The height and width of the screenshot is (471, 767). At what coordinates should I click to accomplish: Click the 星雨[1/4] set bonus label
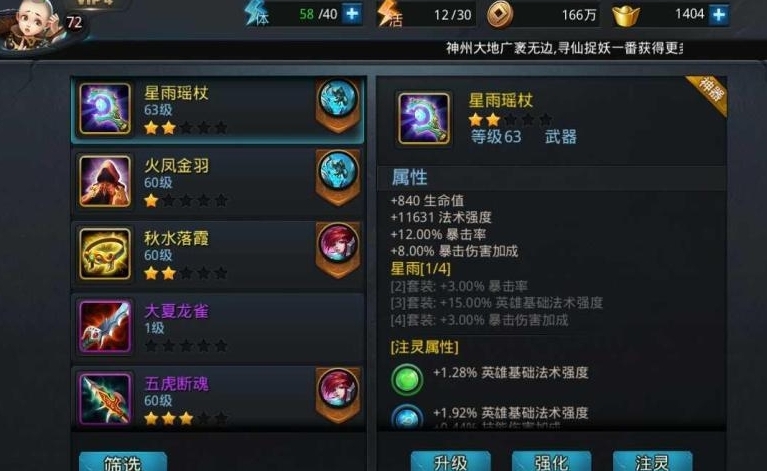click(420, 269)
